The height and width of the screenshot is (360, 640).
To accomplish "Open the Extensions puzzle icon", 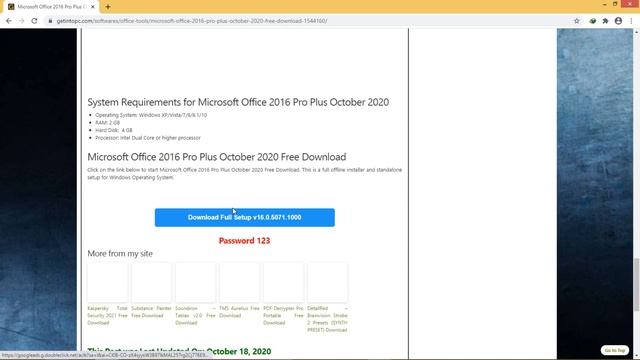I will point(605,21).
